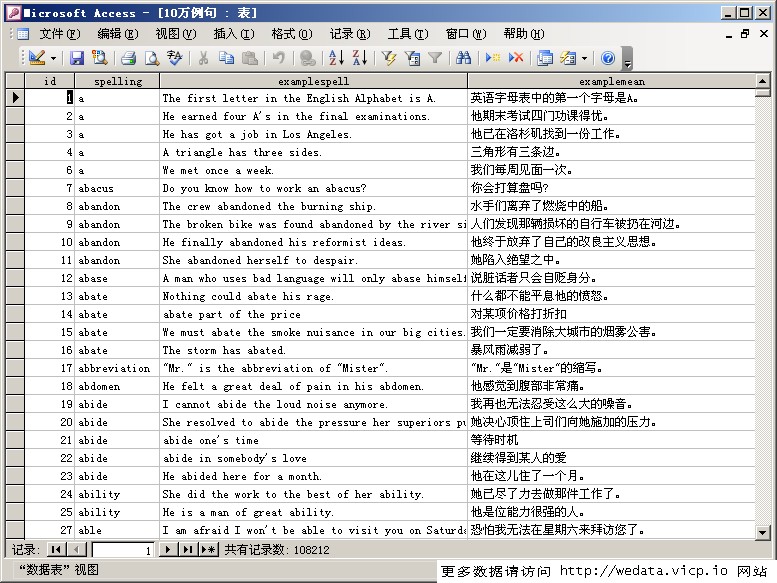Click id cell 27
Image resolution: width=777 pixels, height=583 pixels.
pyautogui.click(x=50, y=530)
